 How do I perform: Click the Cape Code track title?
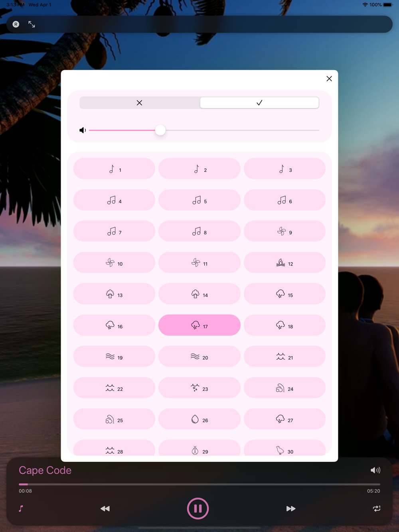pyautogui.click(x=45, y=470)
